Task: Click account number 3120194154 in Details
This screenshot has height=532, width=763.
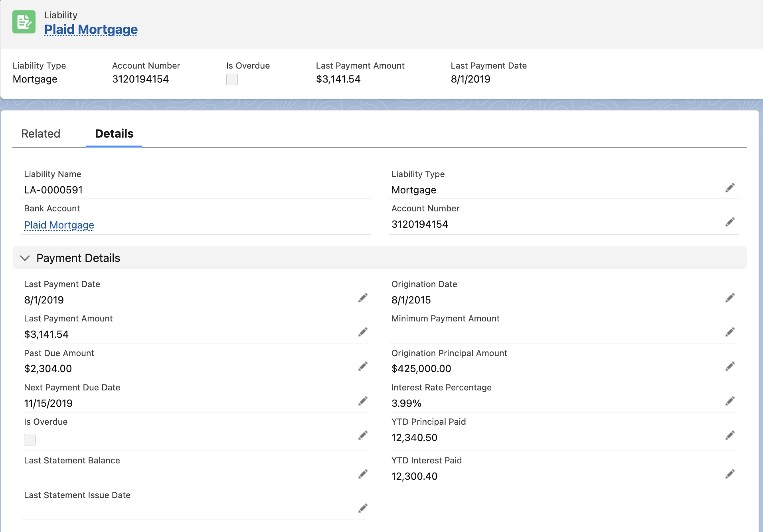Action: [420, 224]
